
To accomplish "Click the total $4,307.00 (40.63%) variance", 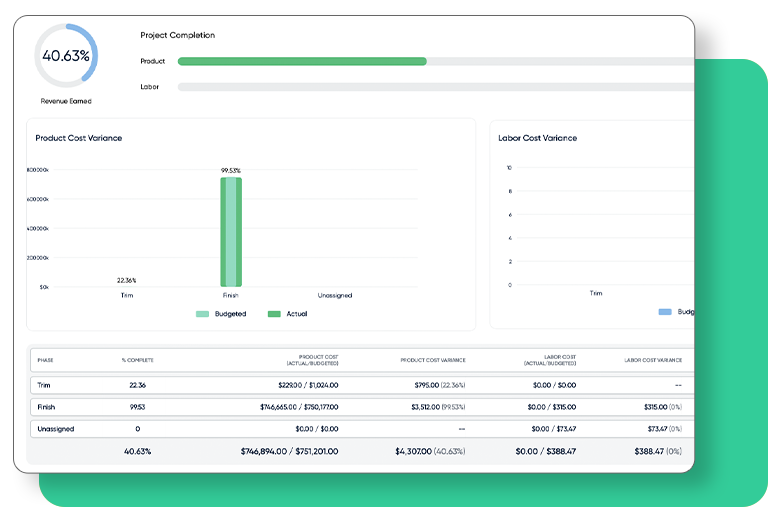I will click(x=430, y=452).
